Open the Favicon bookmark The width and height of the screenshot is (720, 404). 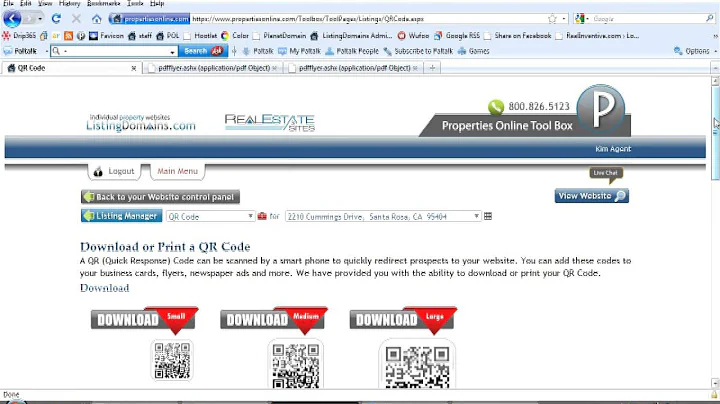point(106,36)
